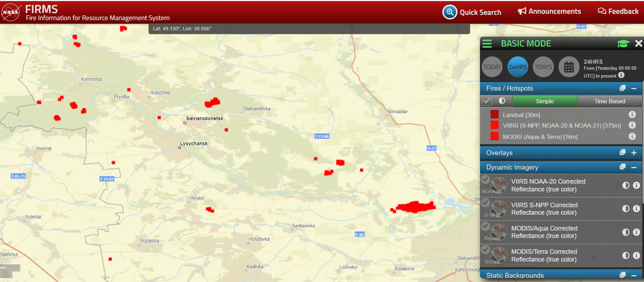Pop out the Fires / Hotspots panel

click(623, 88)
